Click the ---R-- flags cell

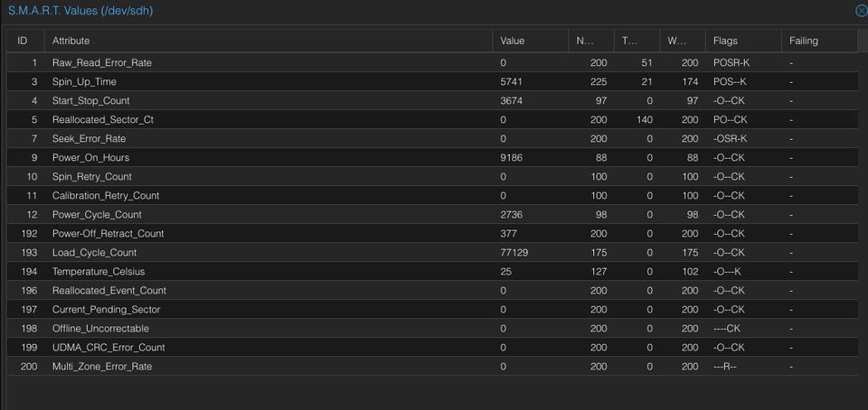(724, 367)
